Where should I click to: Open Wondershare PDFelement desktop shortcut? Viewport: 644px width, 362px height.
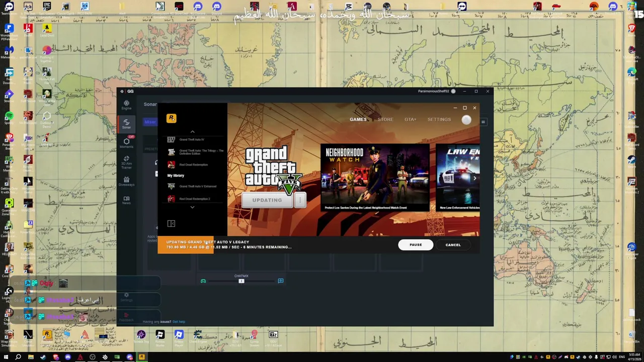click(x=9, y=31)
